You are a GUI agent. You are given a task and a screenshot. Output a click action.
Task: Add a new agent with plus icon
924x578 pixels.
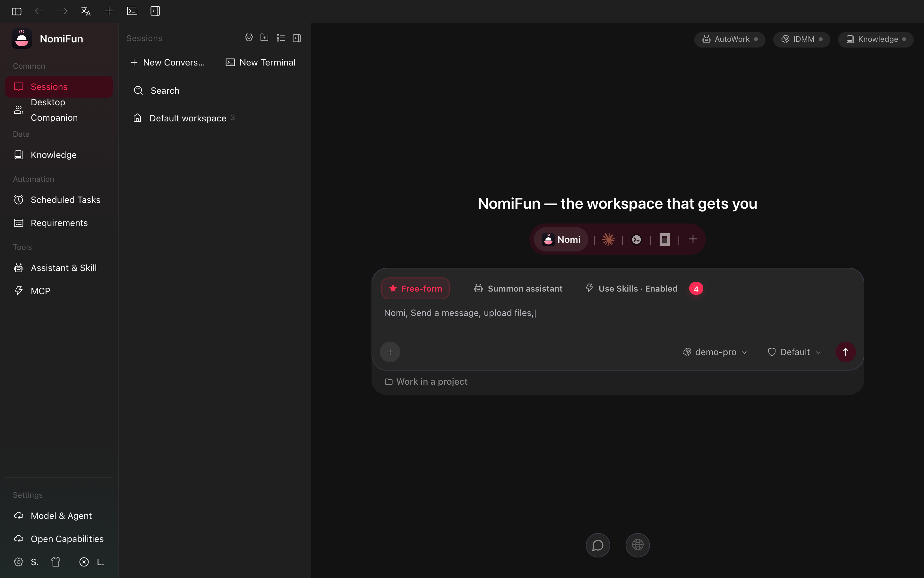(x=693, y=239)
